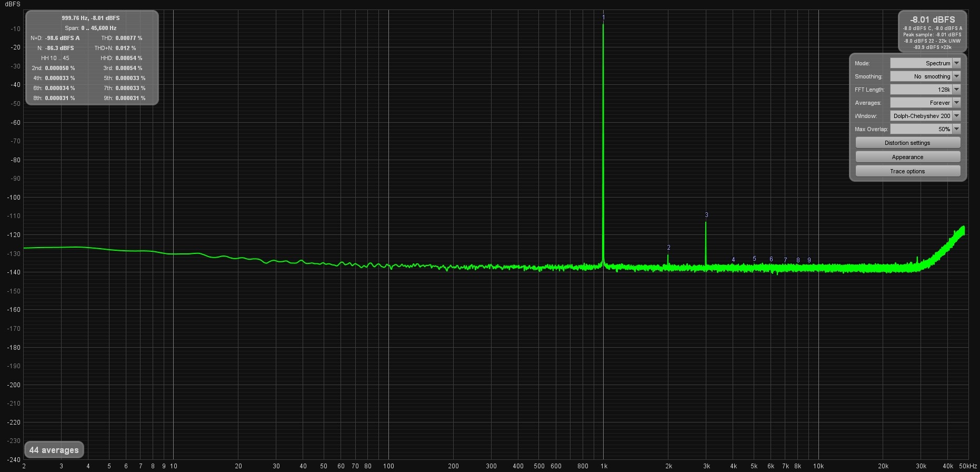The height and width of the screenshot is (472, 980).
Task: Select the 3rd harmonic marker labeled 3
Action: click(x=706, y=215)
